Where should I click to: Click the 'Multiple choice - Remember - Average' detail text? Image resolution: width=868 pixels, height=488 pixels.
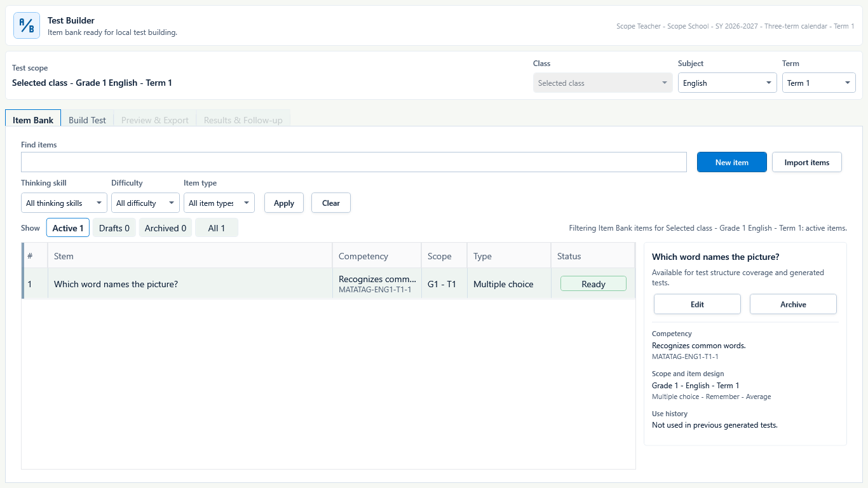[x=712, y=396]
